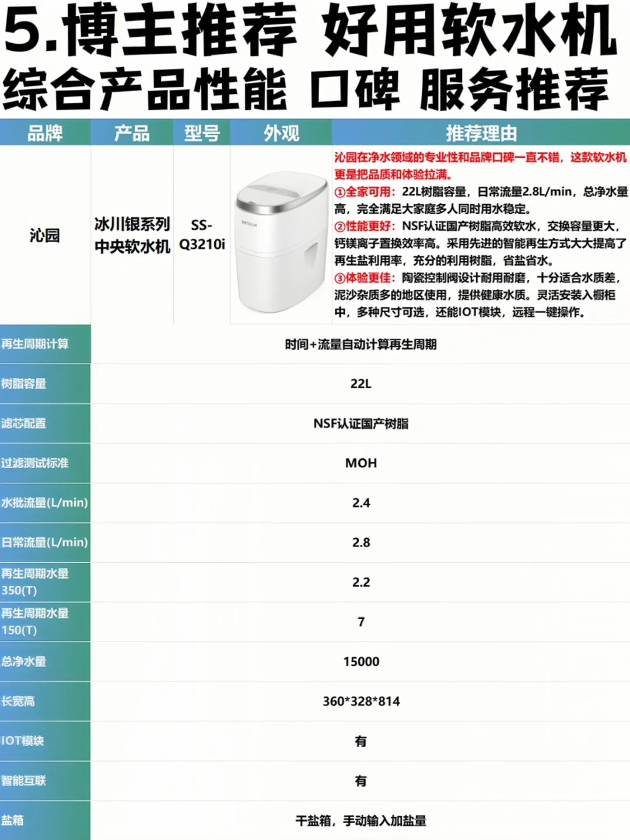
Task: Click the '再生周期水量 350(T)' label
Action: click(35, 582)
